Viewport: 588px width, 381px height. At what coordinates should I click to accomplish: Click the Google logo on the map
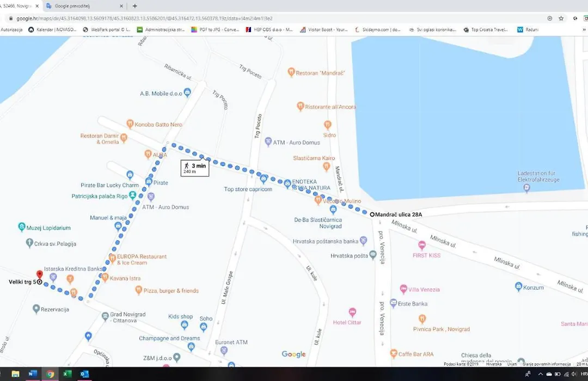coord(293,354)
